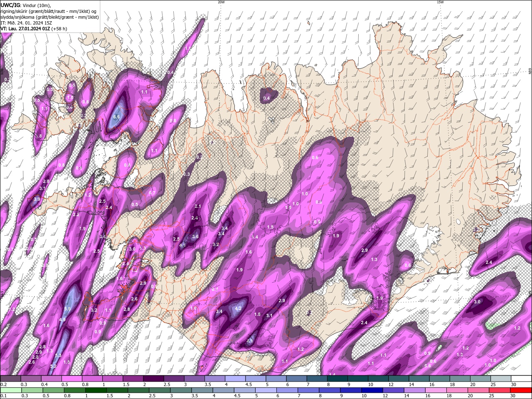532x399 pixels.
Task: Click the 15W longitude label
Action: (x=440, y=2)
